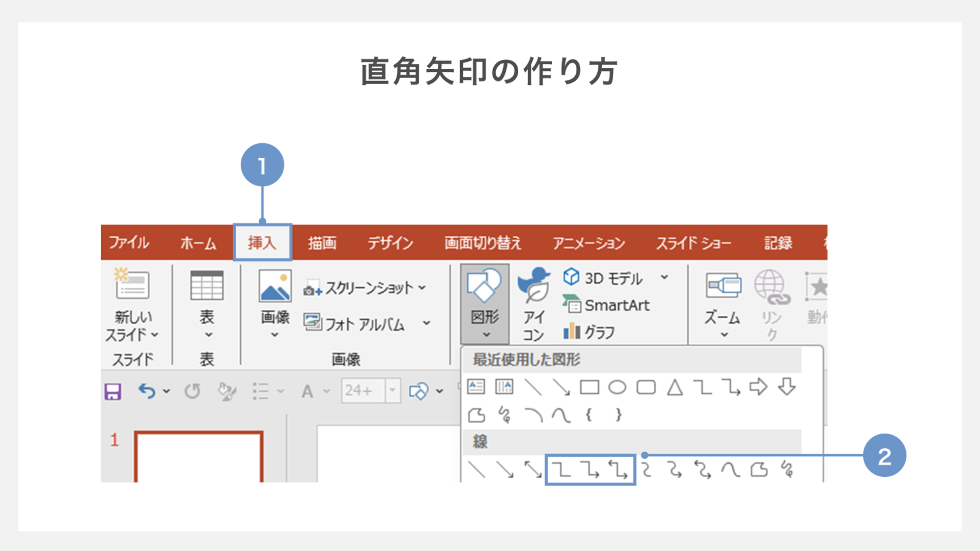Select the 挿入 ribbon tab
The width and height of the screenshot is (980, 551).
point(262,243)
